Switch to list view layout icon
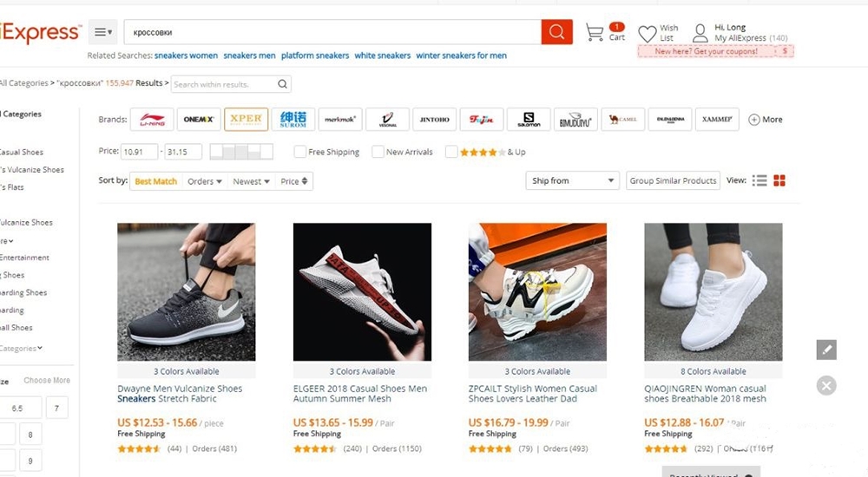This screenshot has width=868, height=477. click(x=759, y=180)
